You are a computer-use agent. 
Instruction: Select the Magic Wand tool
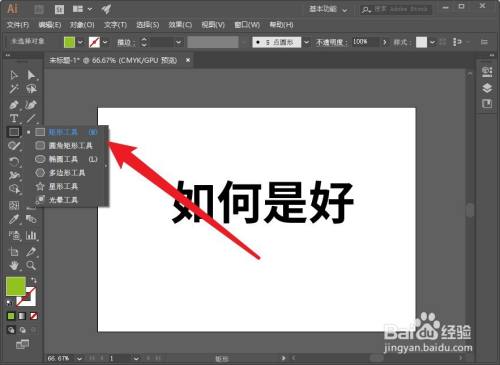pyautogui.click(x=14, y=89)
